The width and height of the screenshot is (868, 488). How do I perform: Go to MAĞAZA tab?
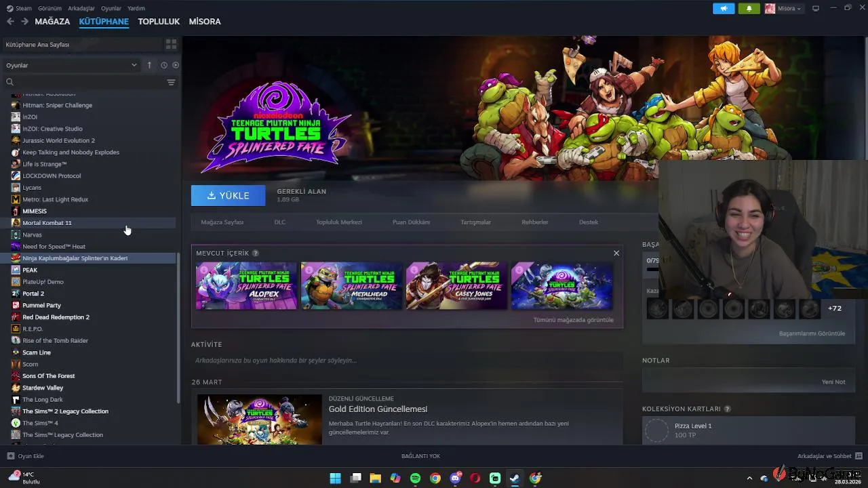[52, 22]
